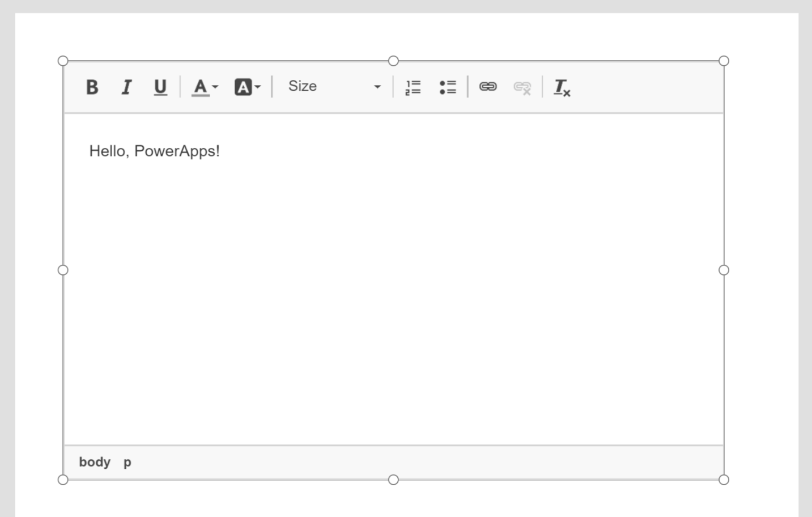This screenshot has width=812, height=517.
Task: Click the remove format icon
Action: tap(562, 87)
